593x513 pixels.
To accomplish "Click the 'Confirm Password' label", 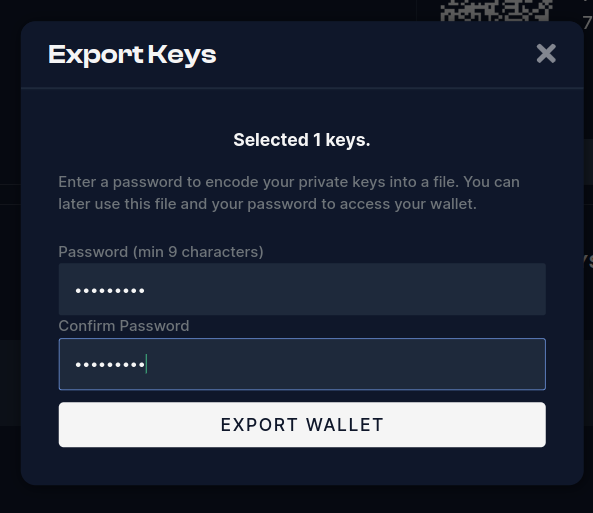I will [124, 326].
